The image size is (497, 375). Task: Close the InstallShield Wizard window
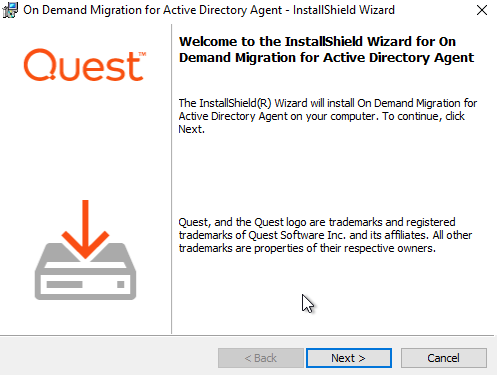point(482,10)
